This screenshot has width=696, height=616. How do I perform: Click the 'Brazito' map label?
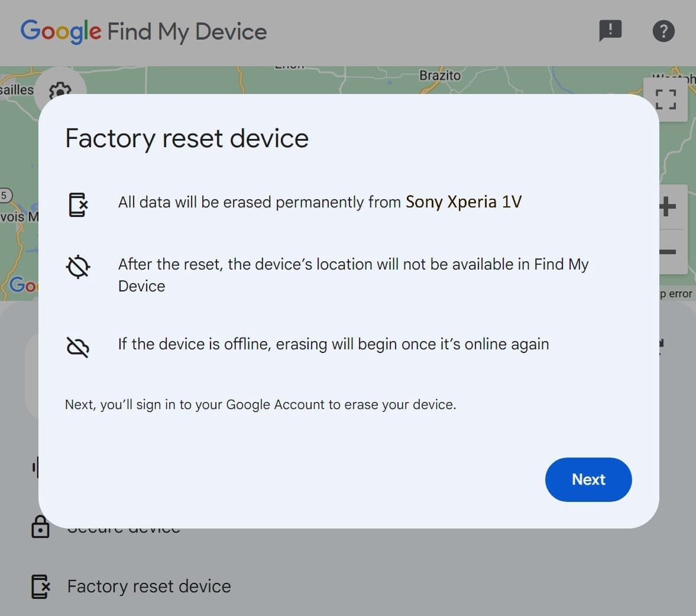pos(440,76)
